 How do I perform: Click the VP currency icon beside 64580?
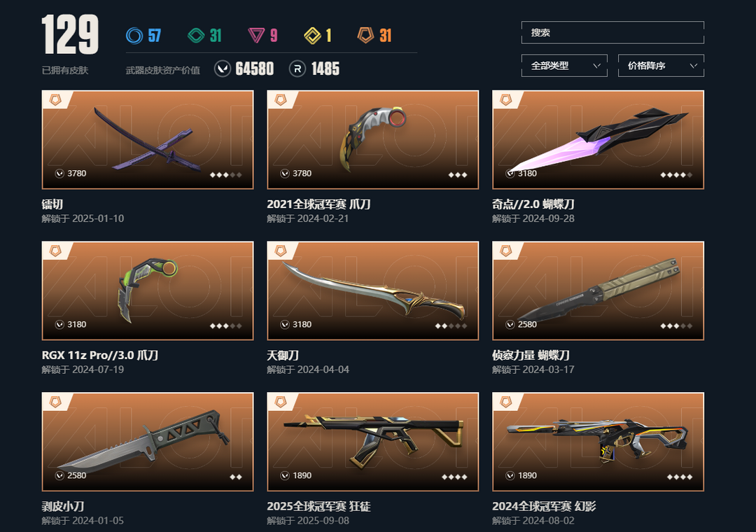223,69
